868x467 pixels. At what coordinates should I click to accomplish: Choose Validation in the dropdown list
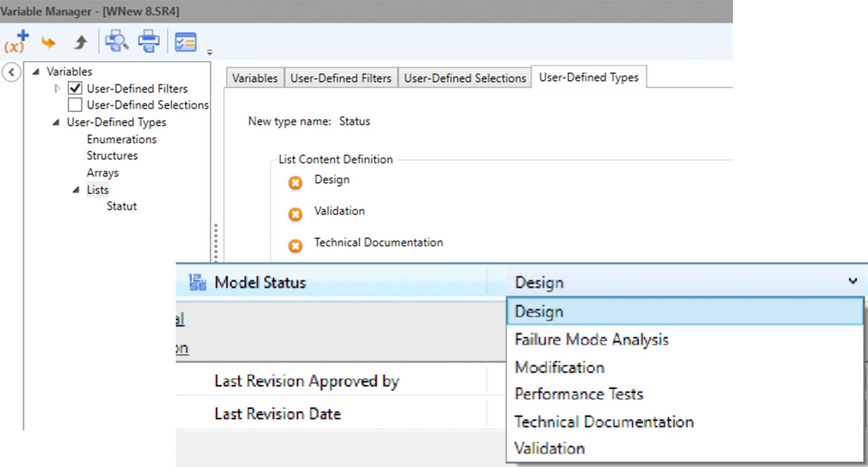[x=685, y=448]
